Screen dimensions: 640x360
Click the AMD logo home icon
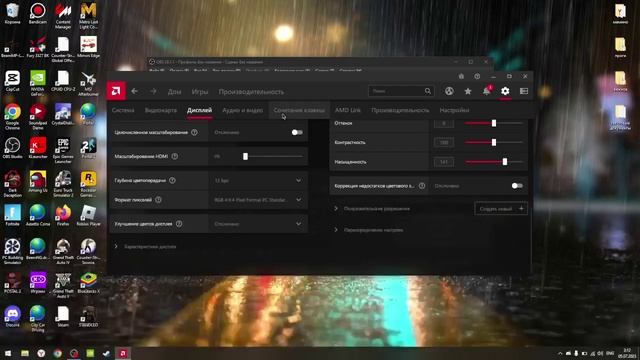tap(116, 91)
